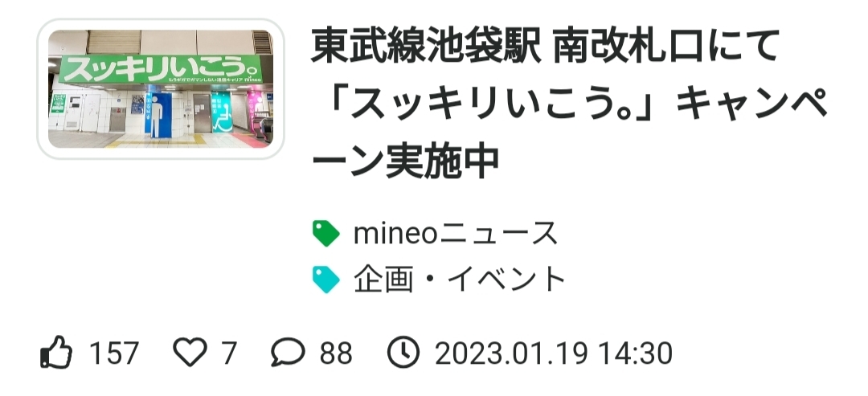Click the comment count 88
Image resolution: width=868 pixels, height=396 pixels.
click(x=336, y=353)
